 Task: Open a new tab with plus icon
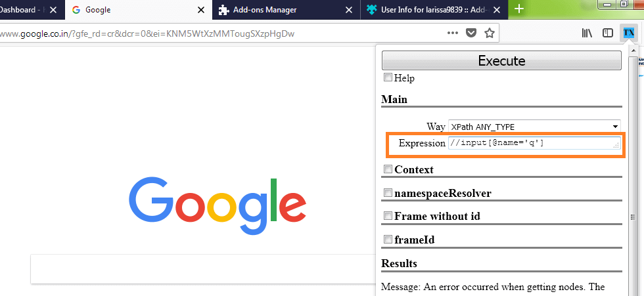tap(519, 9)
